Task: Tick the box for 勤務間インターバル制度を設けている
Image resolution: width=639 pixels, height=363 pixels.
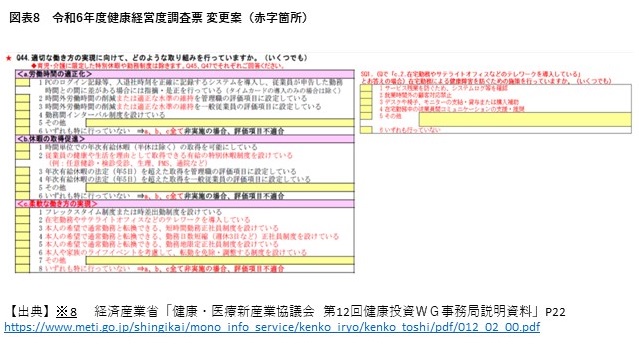Action: pyautogui.click(x=22, y=115)
